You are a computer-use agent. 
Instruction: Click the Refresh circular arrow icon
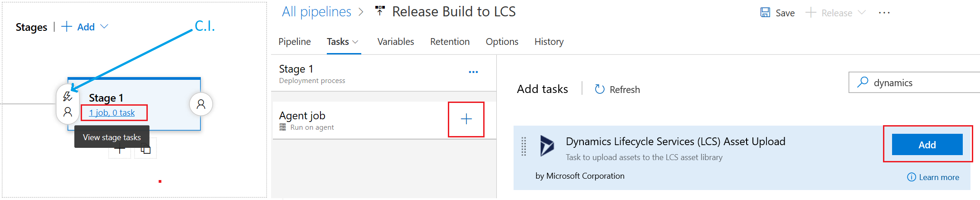599,89
